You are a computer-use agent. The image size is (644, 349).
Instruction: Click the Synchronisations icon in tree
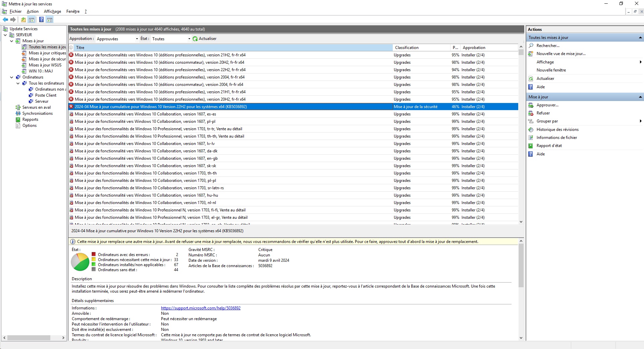pyautogui.click(x=18, y=113)
